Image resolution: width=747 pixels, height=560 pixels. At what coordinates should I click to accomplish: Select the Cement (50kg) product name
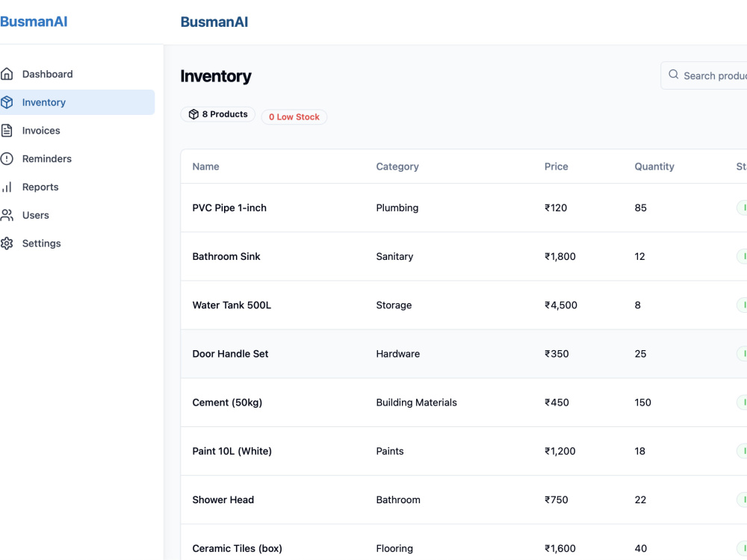pos(227,402)
